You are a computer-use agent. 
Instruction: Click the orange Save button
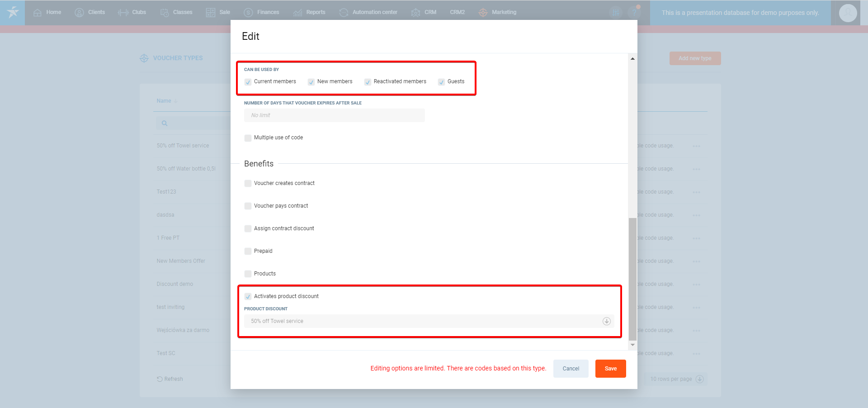pos(610,369)
